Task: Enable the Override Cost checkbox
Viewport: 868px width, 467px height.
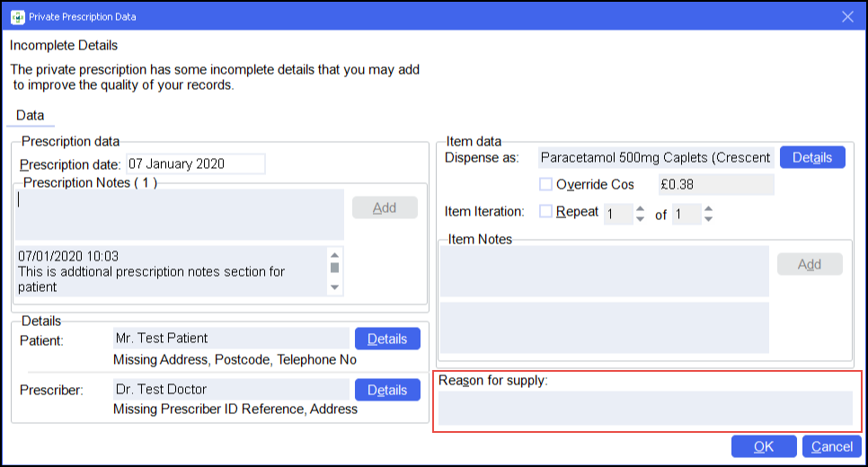Action: (x=545, y=184)
